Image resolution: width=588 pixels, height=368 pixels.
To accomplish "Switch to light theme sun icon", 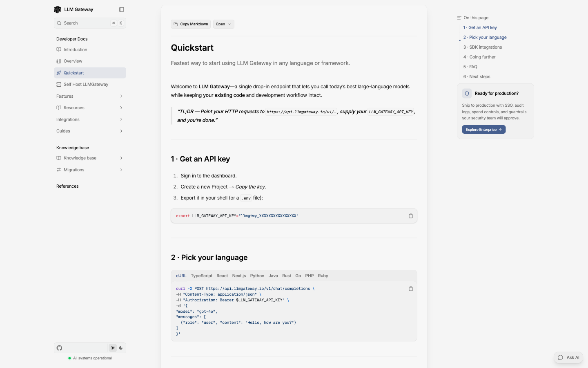I will click(x=113, y=348).
